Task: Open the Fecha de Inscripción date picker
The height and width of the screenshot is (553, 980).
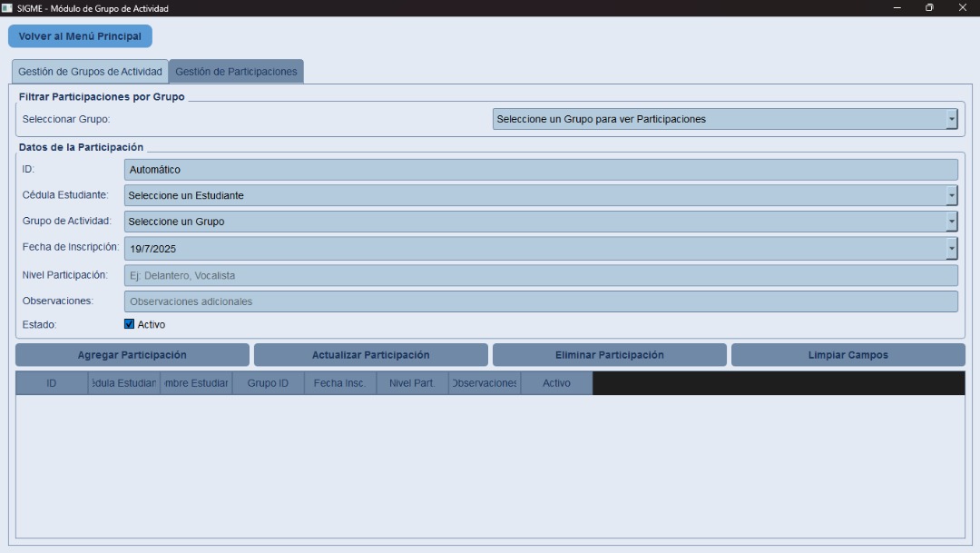Action: pyautogui.click(x=951, y=248)
